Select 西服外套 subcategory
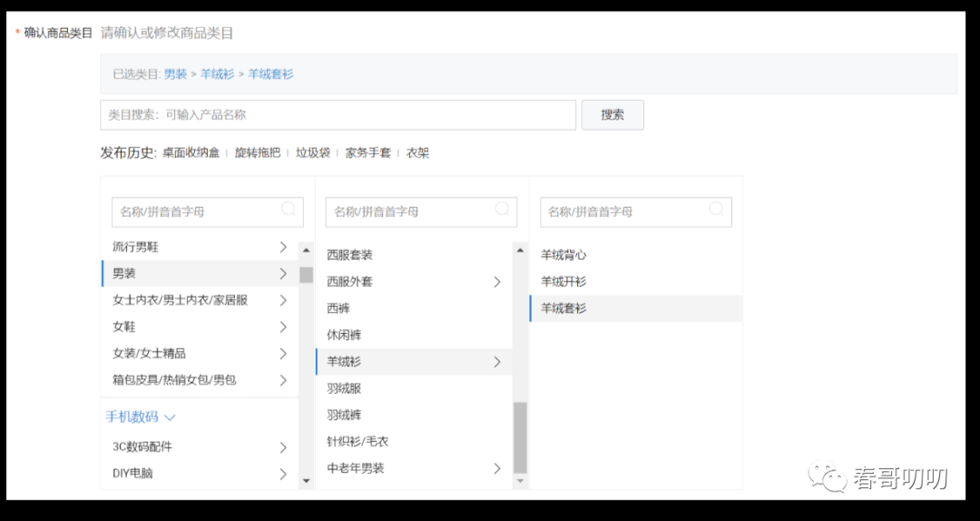 [414, 281]
